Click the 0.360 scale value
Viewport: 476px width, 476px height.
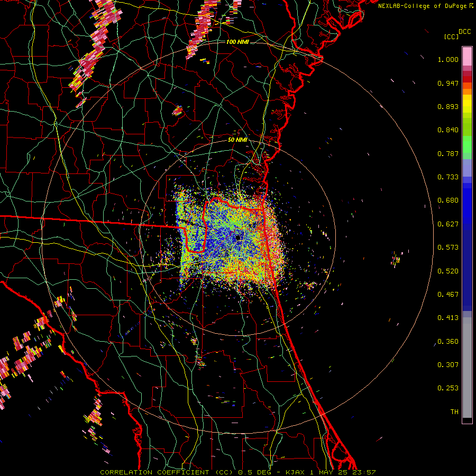pos(448,342)
